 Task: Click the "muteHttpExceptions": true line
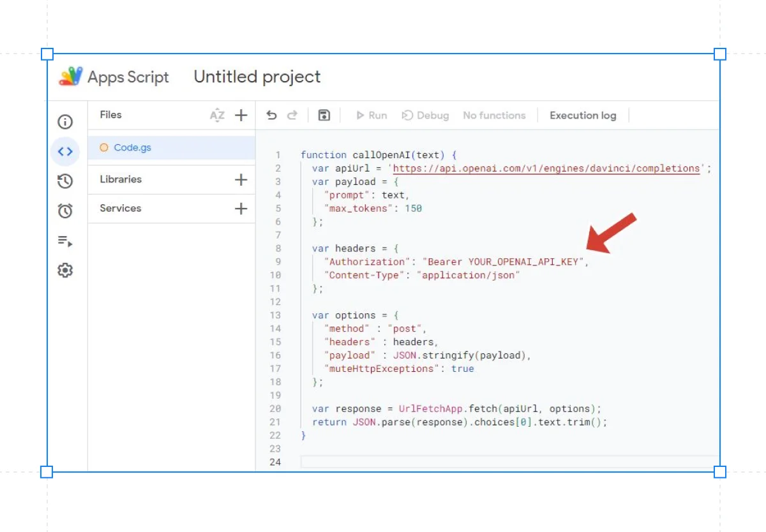[x=399, y=369]
